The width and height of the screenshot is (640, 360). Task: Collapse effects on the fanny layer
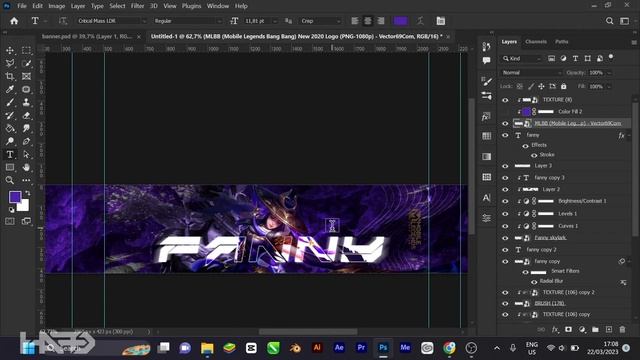tap(629, 136)
